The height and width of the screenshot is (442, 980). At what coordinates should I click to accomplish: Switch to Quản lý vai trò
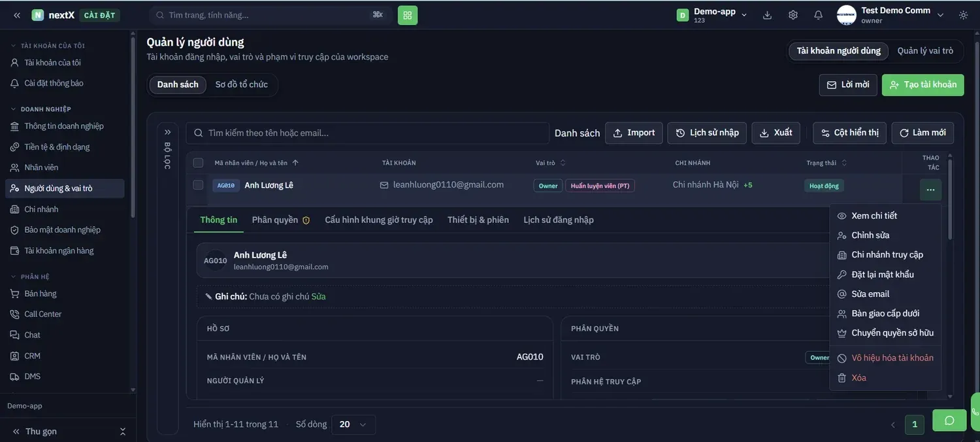[x=925, y=51]
